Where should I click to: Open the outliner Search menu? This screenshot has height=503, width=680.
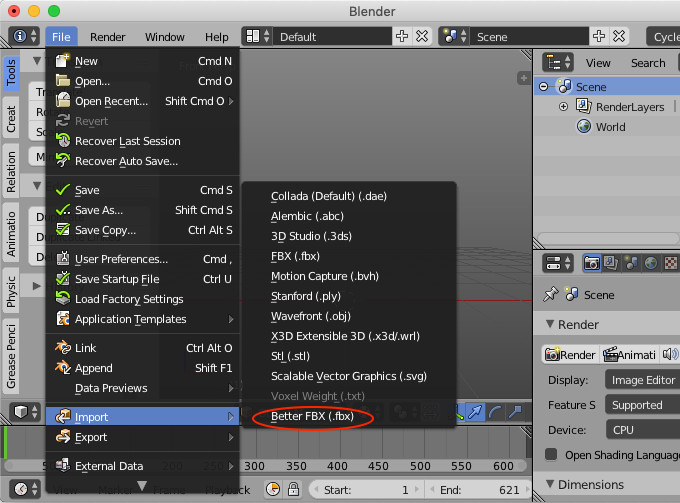coord(648,63)
